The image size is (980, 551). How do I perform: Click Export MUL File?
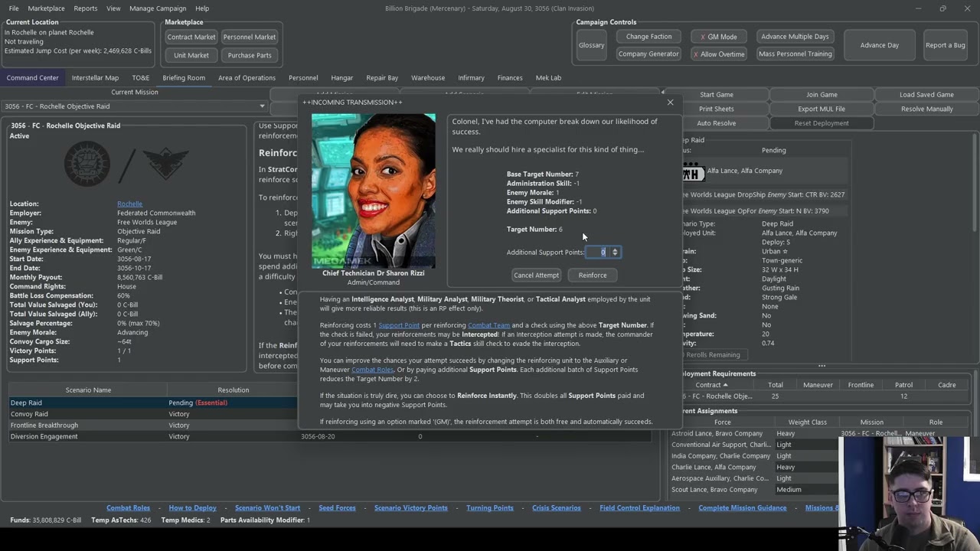822,109
